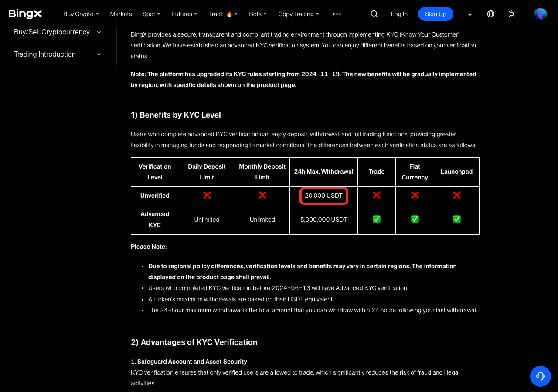Click the red X under Fiat Currency

point(415,195)
